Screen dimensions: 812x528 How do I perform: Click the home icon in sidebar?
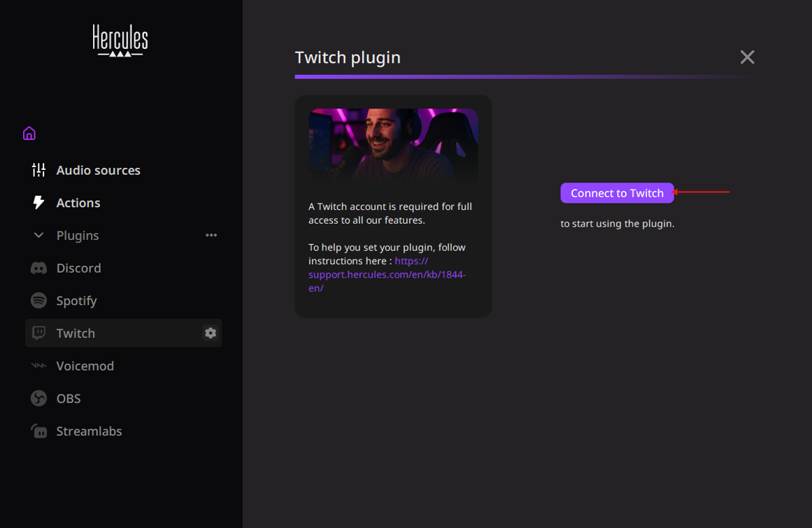coord(29,133)
